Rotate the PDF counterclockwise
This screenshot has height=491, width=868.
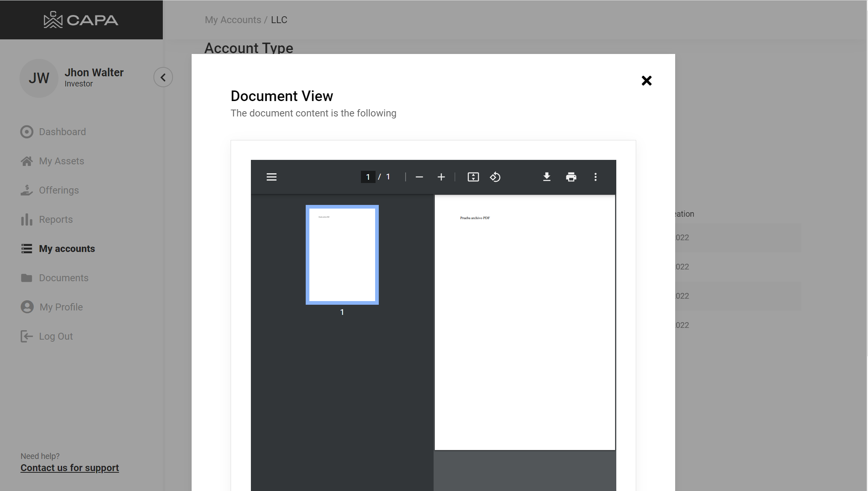(x=495, y=177)
